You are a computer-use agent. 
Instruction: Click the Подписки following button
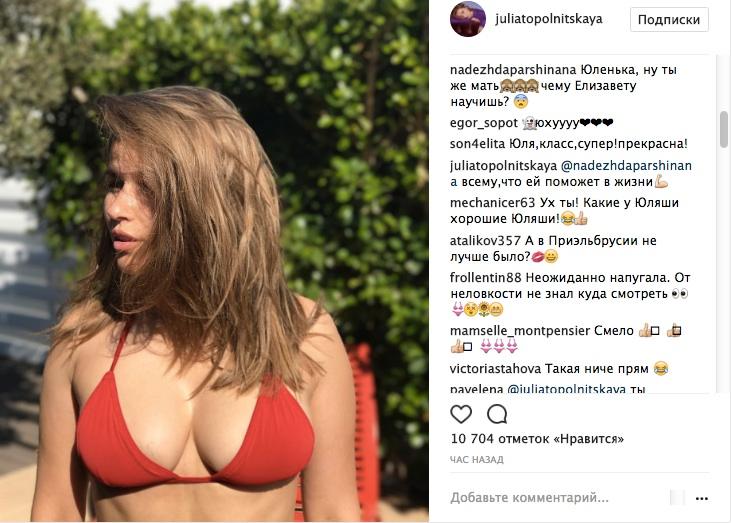point(669,20)
